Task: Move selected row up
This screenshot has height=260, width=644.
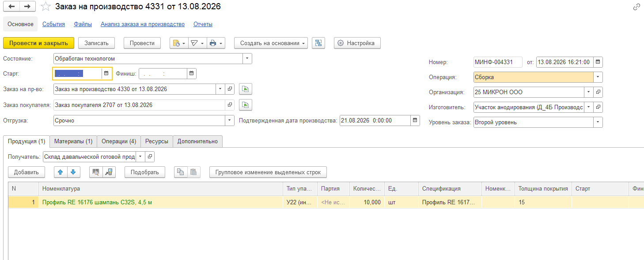Action: (x=61, y=172)
